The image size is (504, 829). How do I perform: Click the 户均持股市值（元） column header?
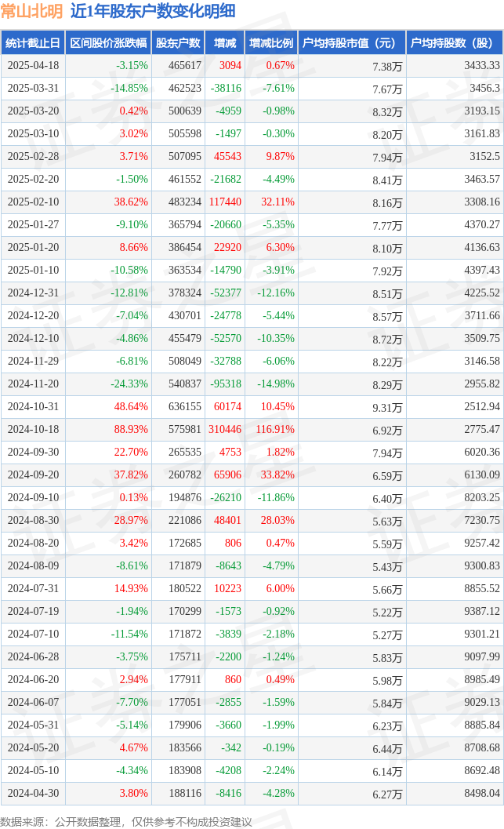coord(352,43)
